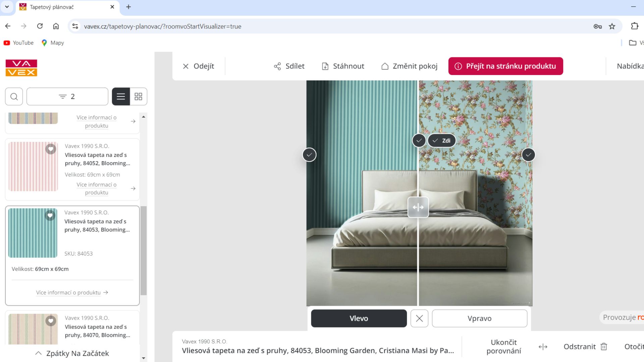The height and width of the screenshot is (362, 644).
Task: Expand the filter count showing 2
Action: [67, 96]
